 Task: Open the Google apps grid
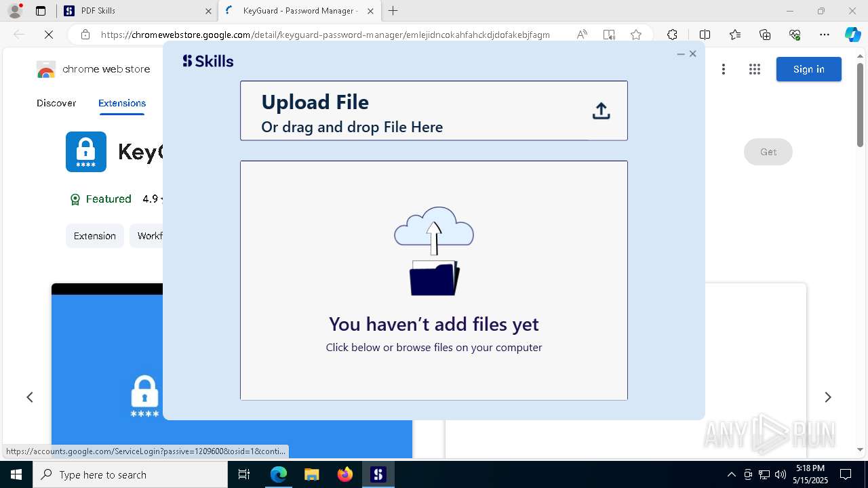coord(755,69)
